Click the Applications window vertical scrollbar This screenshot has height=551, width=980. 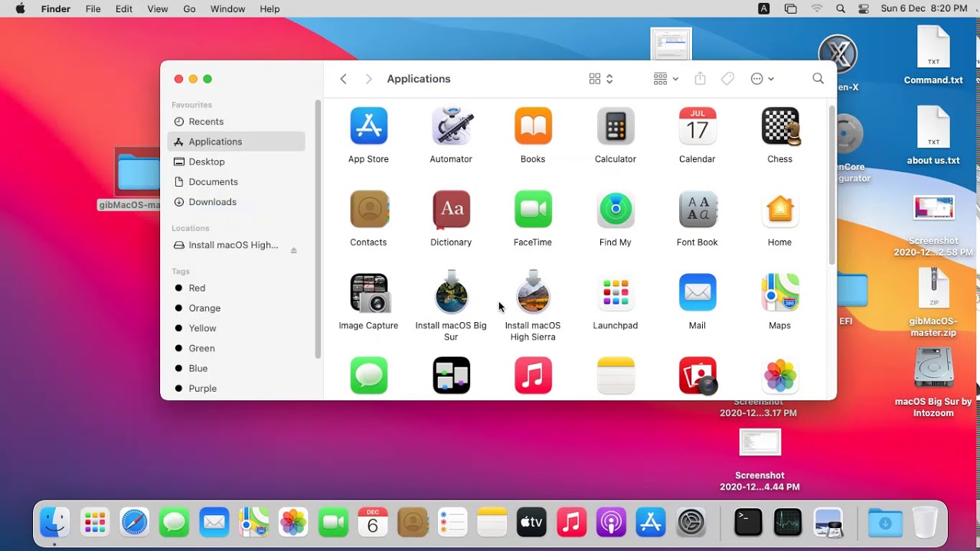831,186
